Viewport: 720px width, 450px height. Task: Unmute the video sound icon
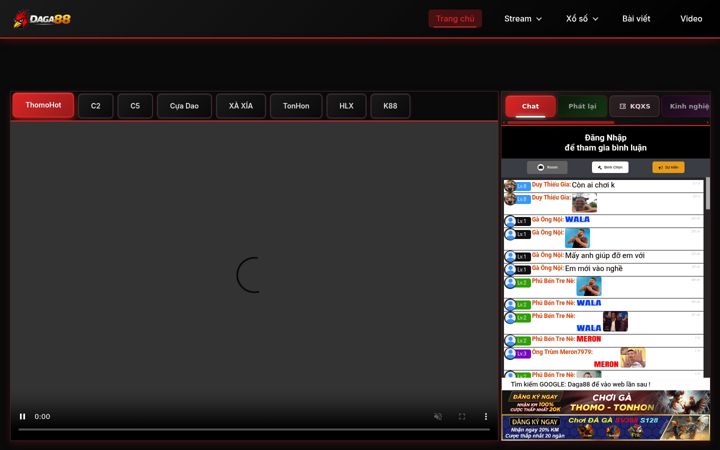click(438, 416)
